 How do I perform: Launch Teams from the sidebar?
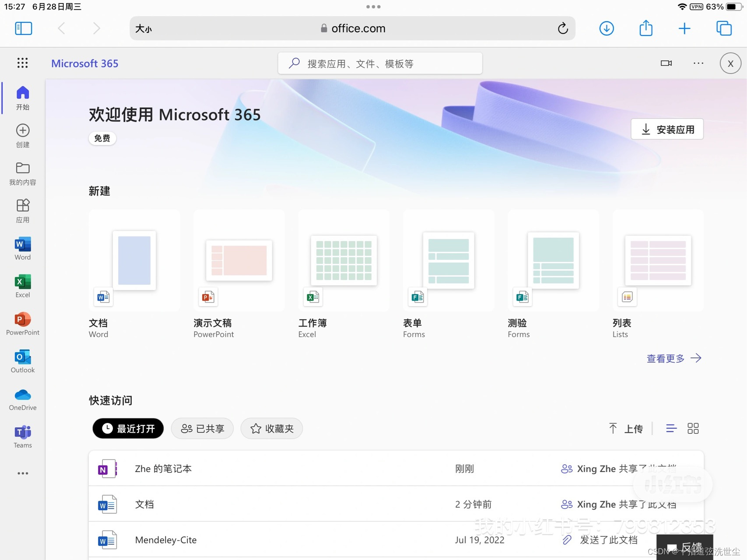pos(23,437)
